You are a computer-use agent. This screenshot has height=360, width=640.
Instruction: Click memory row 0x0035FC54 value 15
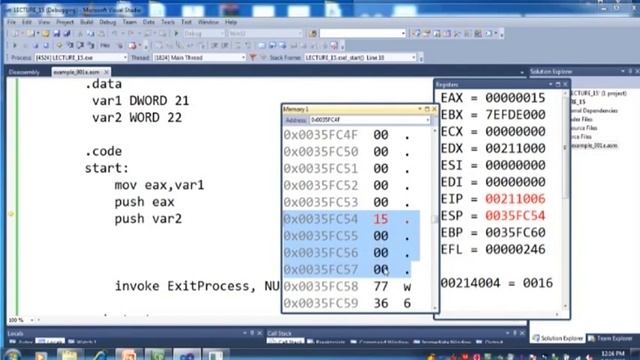[380, 219]
